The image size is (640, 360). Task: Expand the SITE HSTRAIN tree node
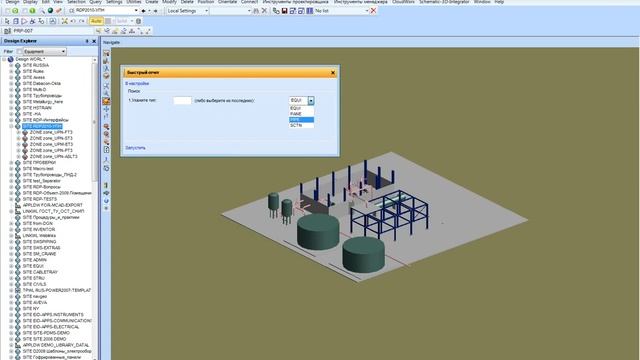[11, 108]
